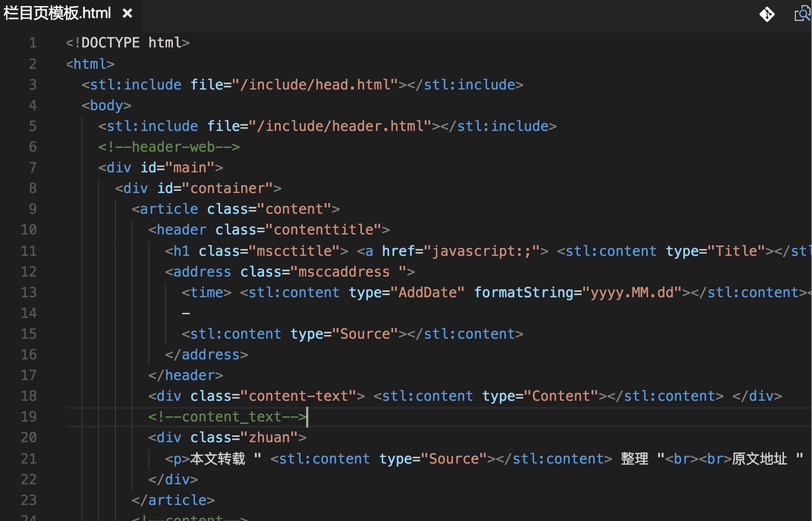Click line number 12 in the gutter
This screenshot has width=812, height=521.
(29, 272)
